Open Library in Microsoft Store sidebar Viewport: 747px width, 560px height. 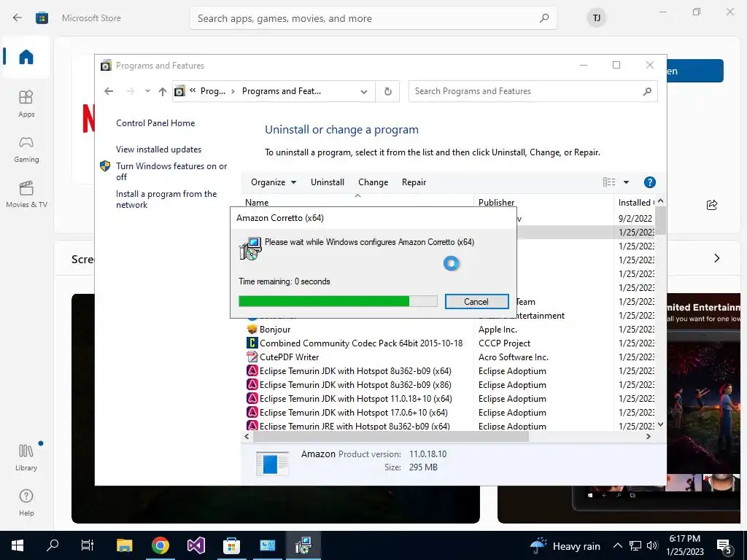pos(26,457)
